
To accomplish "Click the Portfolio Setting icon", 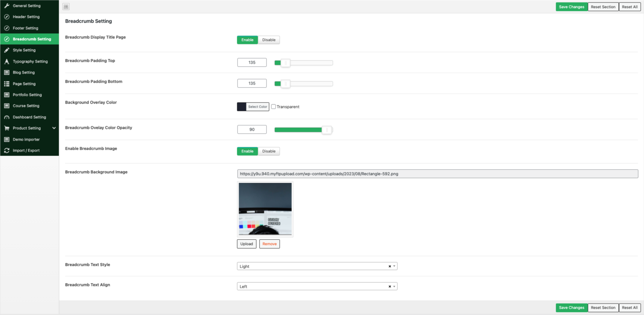I will click(7, 95).
